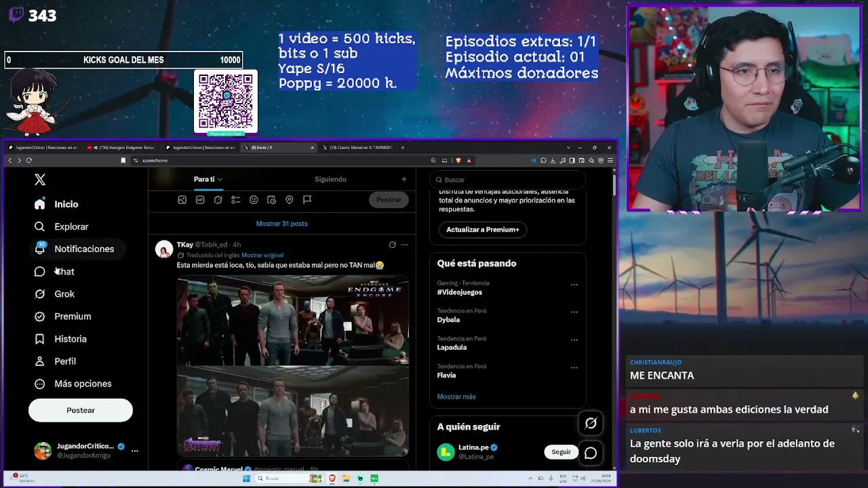
Task: Add new timeline tab with plus
Action: [404, 180]
